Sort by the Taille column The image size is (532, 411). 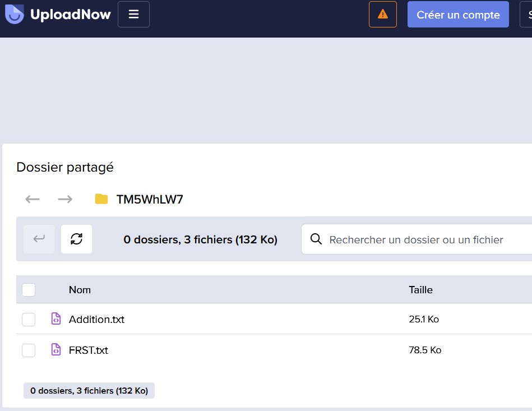(420, 290)
